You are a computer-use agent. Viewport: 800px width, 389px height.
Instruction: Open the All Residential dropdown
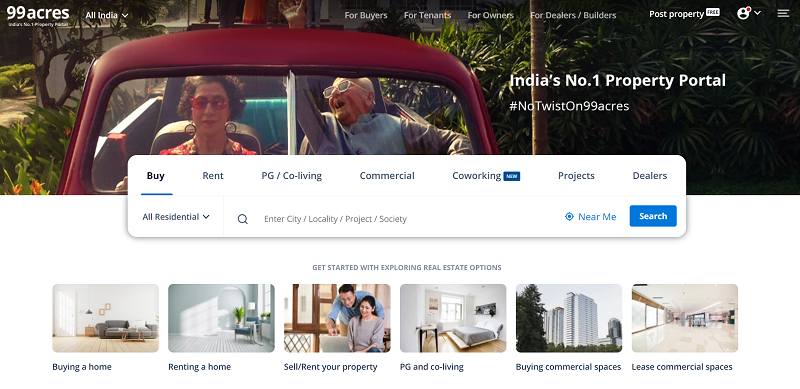point(176,217)
